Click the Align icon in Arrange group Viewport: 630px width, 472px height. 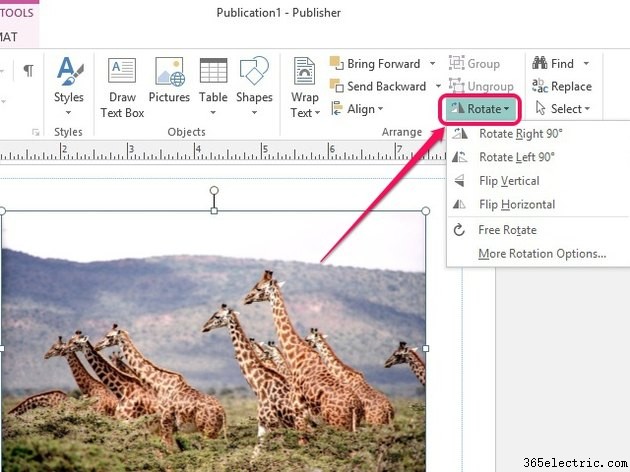point(336,109)
